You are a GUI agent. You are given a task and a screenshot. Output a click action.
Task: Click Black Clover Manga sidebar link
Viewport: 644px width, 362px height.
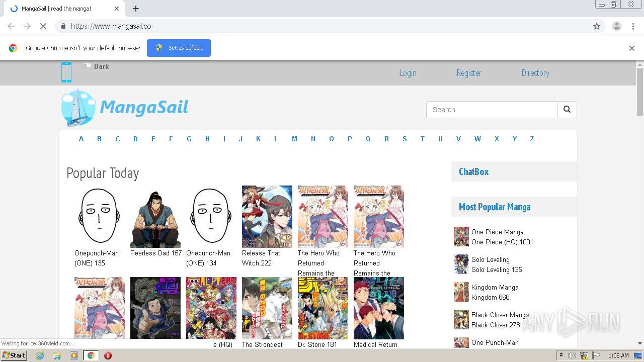coord(500,315)
